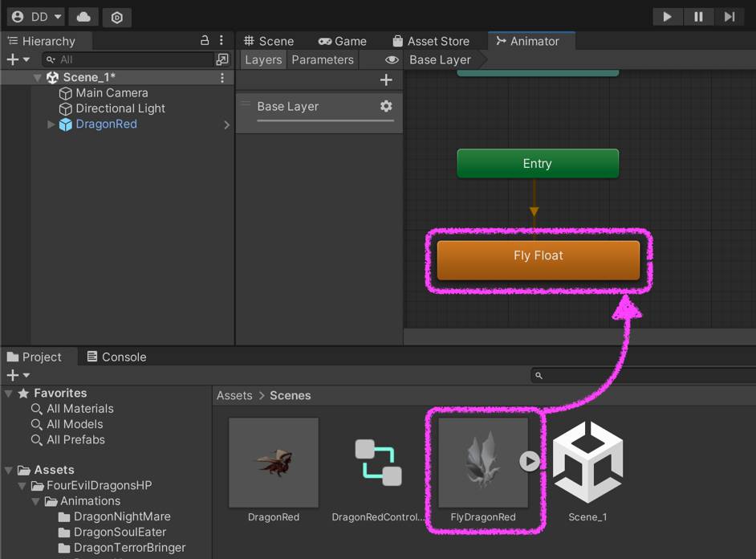
Task: Expand FlyDragonRed asset sub-items arrow
Action: (x=529, y=461)
